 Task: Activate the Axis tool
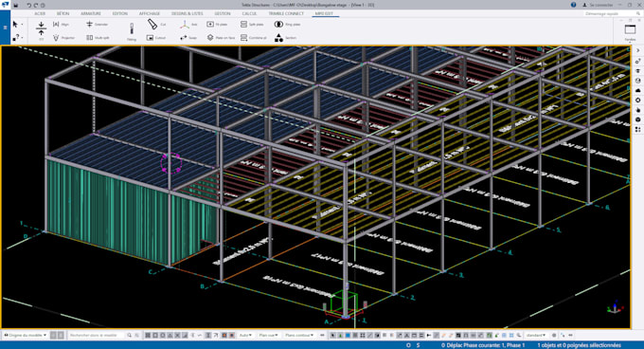coord(188,25)
